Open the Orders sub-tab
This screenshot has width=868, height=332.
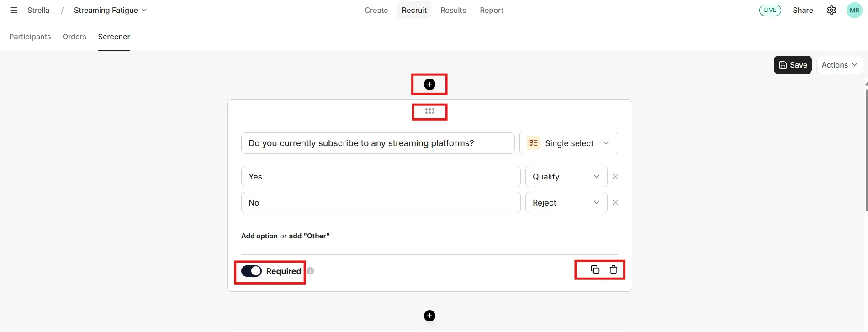click(74, 37)
